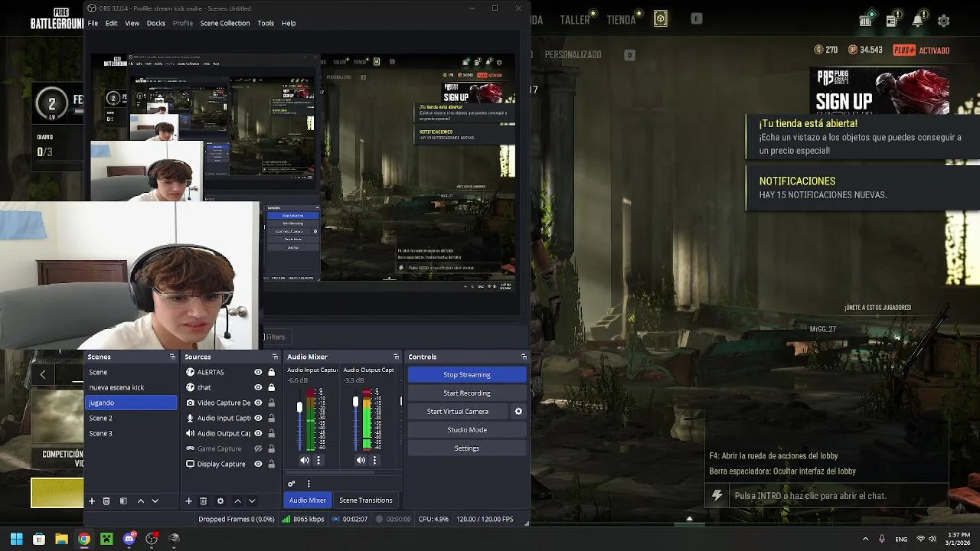Undock the Audio Mixer panel

(x=396, y=357)
